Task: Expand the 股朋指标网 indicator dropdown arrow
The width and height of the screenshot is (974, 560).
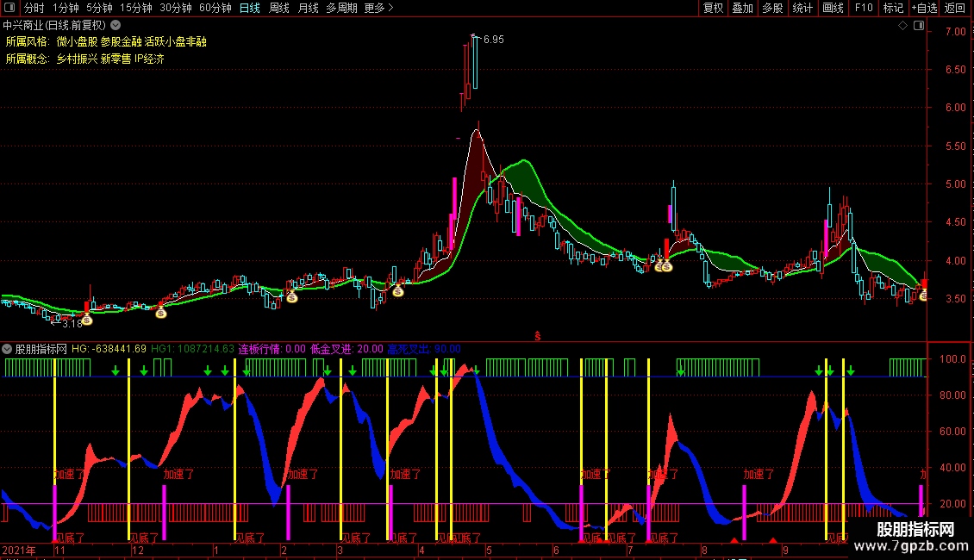Action: (7, 349)
